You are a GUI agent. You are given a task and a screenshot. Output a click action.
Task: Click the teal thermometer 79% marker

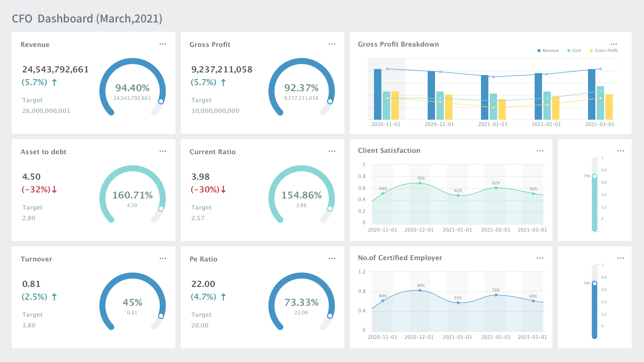[x=595, y=176]
